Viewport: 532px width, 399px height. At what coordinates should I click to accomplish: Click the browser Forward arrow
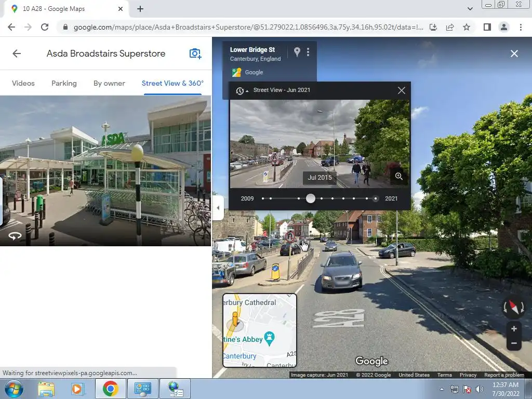click(28, 27)
